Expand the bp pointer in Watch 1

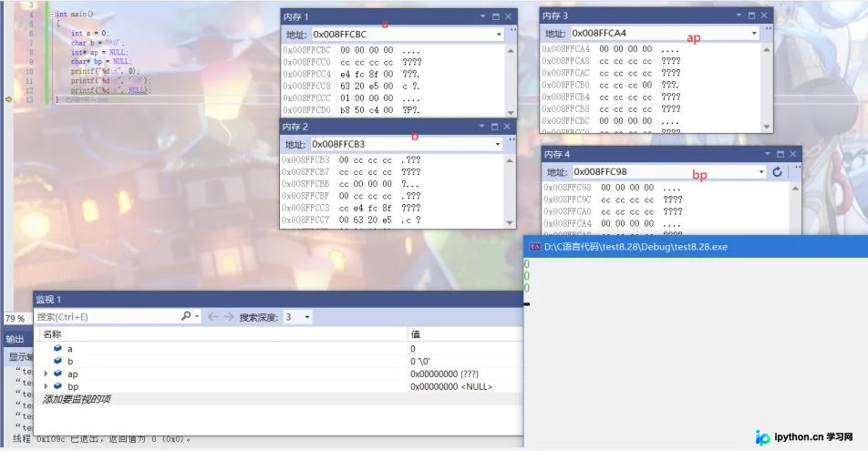coord(46,385)
